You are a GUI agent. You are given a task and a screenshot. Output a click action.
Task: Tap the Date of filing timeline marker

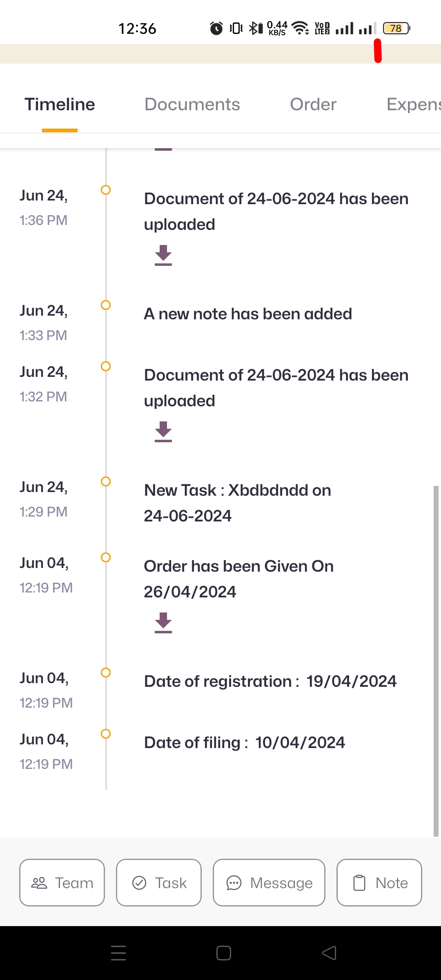106,734
